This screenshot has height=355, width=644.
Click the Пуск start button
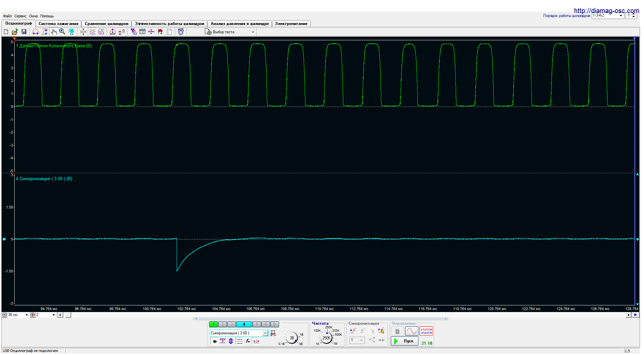pyautogui.click(x=404, y=341)
